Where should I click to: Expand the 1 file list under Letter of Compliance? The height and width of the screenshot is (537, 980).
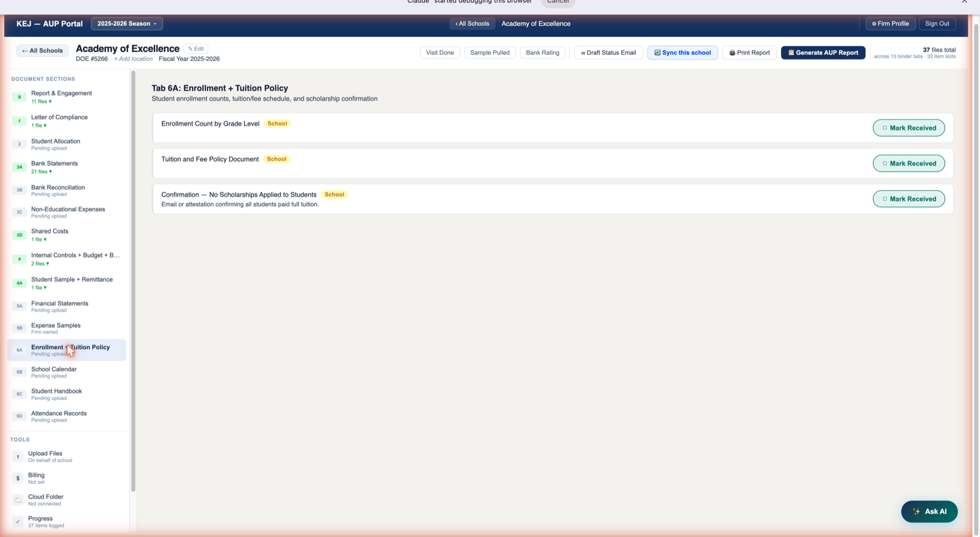point(39,125)
